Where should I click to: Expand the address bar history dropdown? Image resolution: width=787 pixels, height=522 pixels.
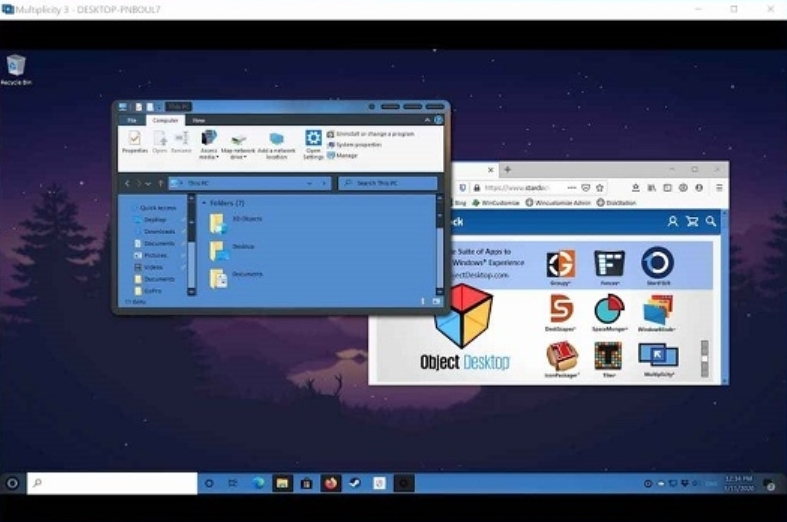coord(309,184)
